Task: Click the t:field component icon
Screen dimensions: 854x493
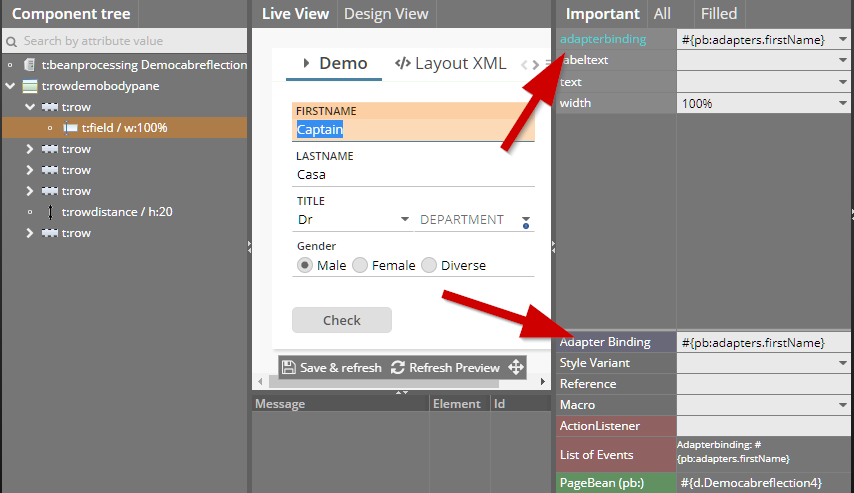Action: [70, 128]
